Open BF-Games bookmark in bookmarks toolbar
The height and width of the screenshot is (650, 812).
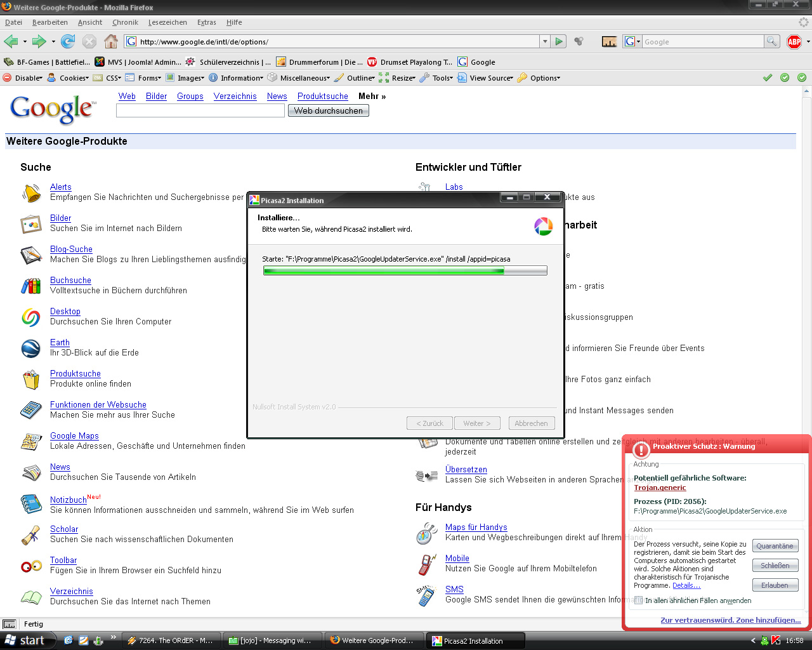pos(47,62)
